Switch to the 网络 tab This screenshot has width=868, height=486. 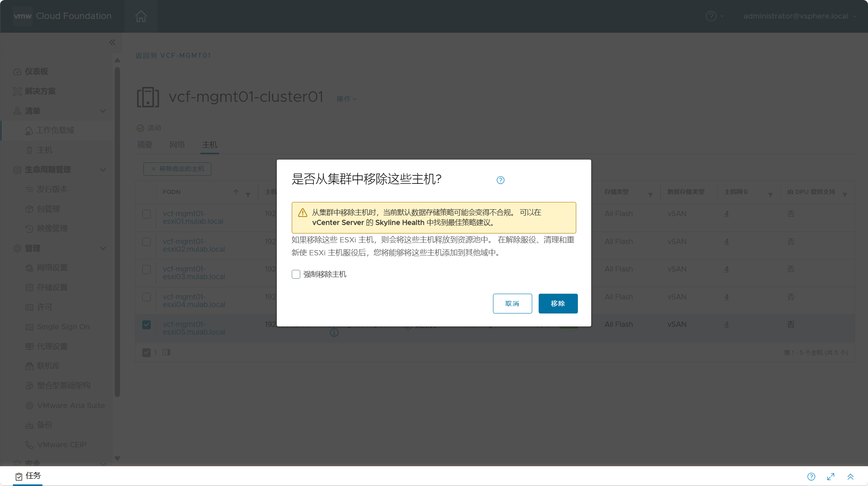click(x=177, y=145)
